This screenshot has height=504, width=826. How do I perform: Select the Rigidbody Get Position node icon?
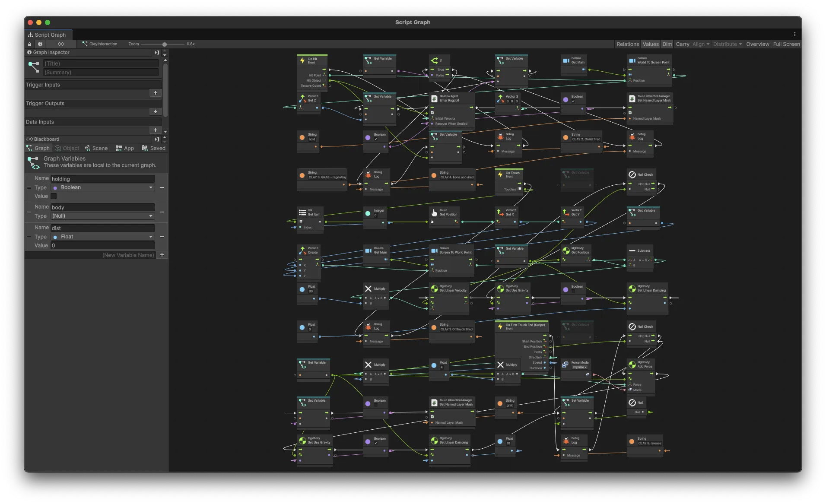point(566,250)
